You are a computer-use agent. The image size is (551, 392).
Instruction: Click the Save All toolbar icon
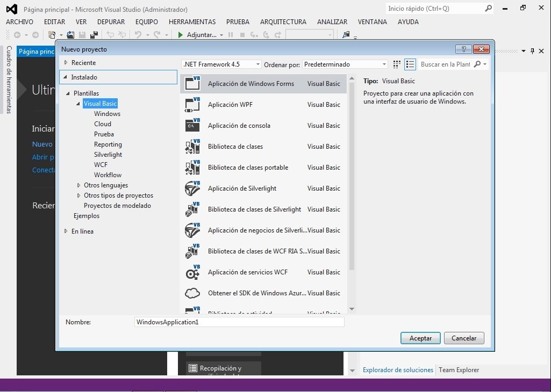point(94,35)
